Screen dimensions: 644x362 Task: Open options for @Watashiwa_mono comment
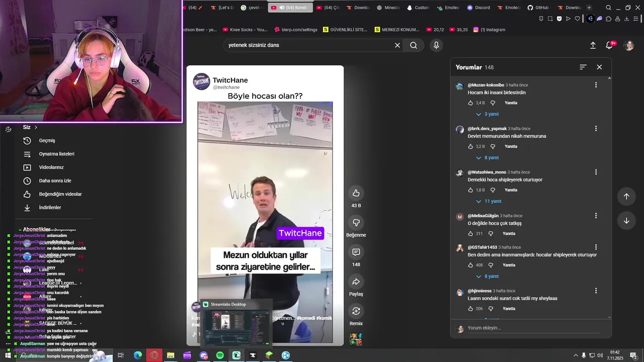click(x=596, y=172)
